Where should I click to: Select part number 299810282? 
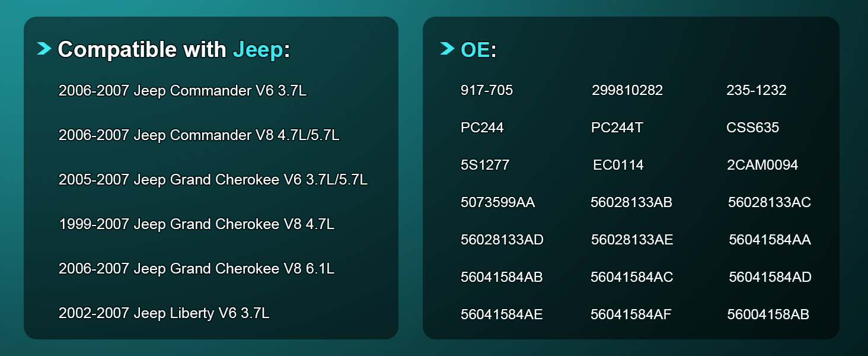pos(627,90)
